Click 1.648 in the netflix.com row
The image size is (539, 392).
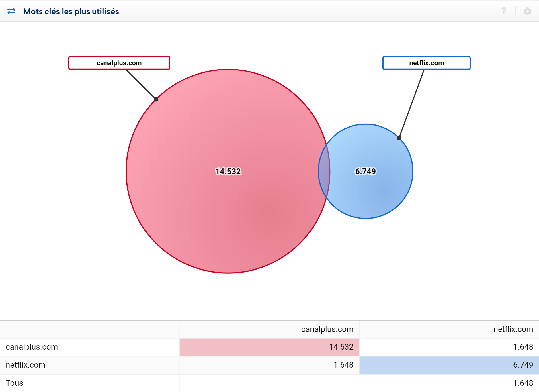click(x=343, y=365)
